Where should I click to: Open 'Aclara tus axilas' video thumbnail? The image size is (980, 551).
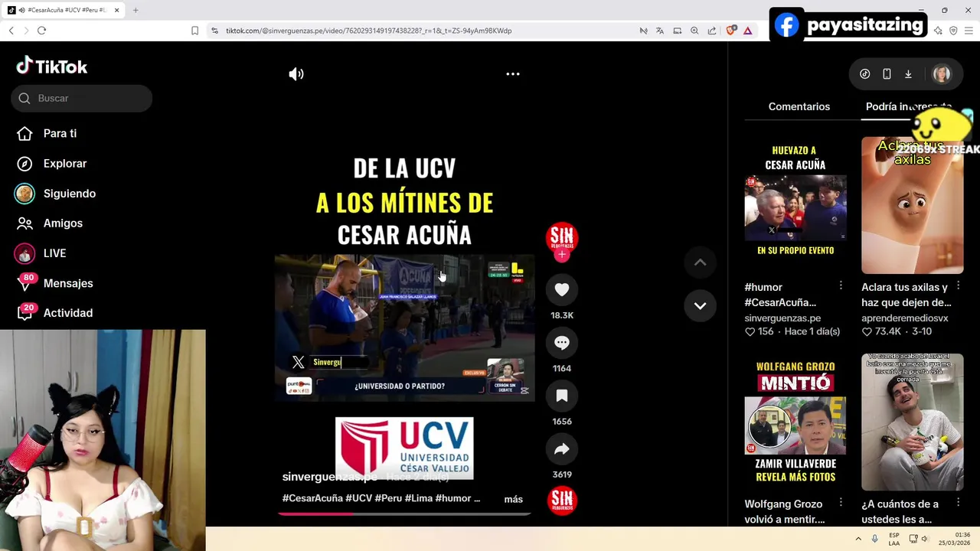tap(913, 205)
